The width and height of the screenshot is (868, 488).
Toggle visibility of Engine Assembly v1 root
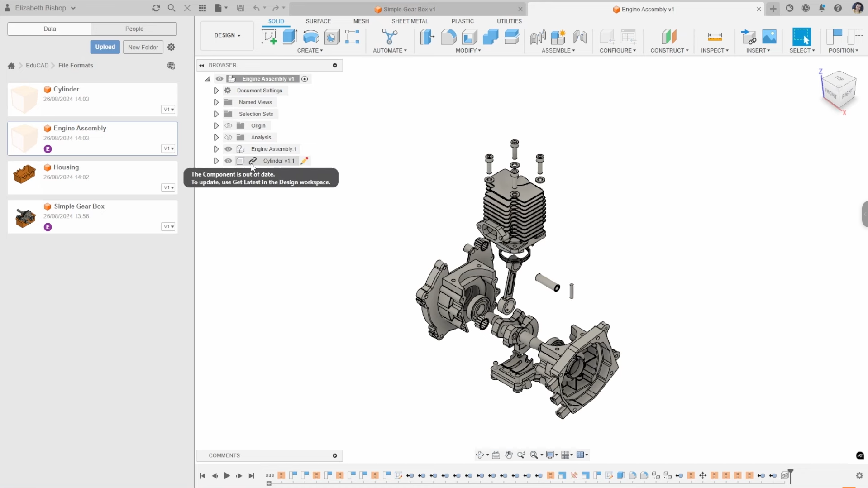pos(219,79)
